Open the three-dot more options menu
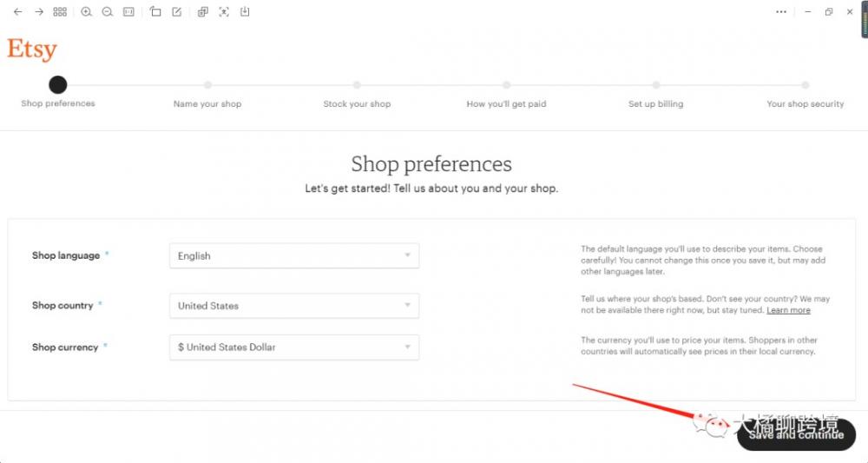868x463 pixels. click(x=781, y=11)
